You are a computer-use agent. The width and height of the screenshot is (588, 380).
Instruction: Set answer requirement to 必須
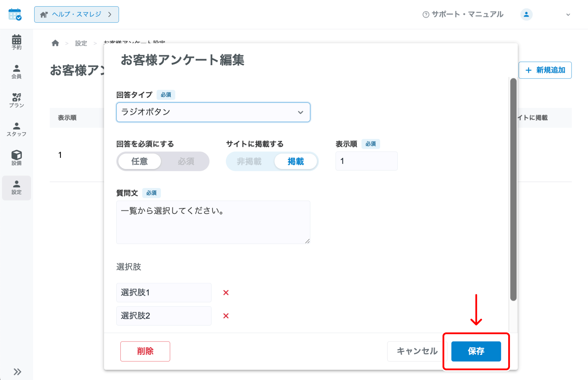186,161
